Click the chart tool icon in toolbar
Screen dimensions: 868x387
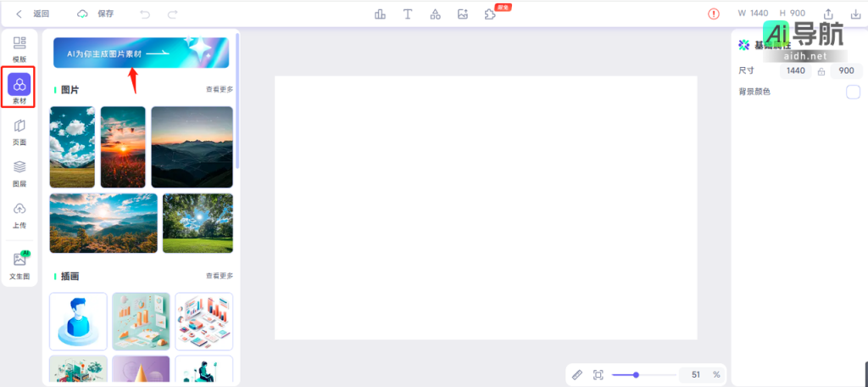click(x=381, y=14)
